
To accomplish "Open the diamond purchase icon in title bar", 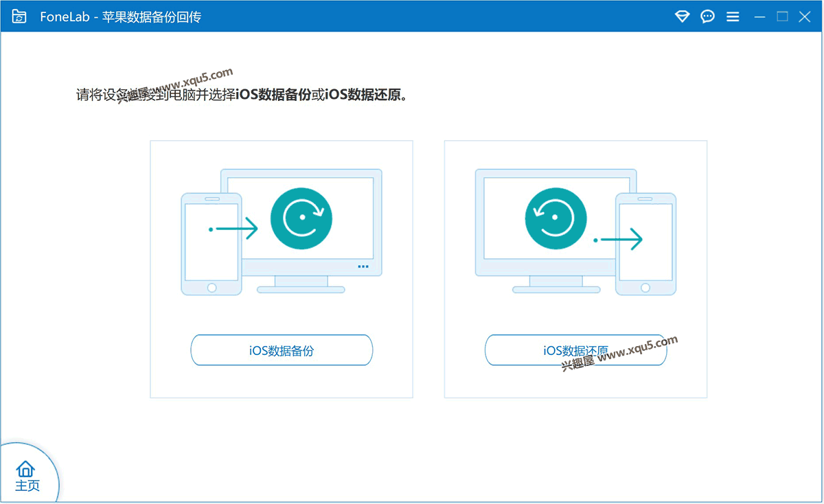I will (682, 16).
